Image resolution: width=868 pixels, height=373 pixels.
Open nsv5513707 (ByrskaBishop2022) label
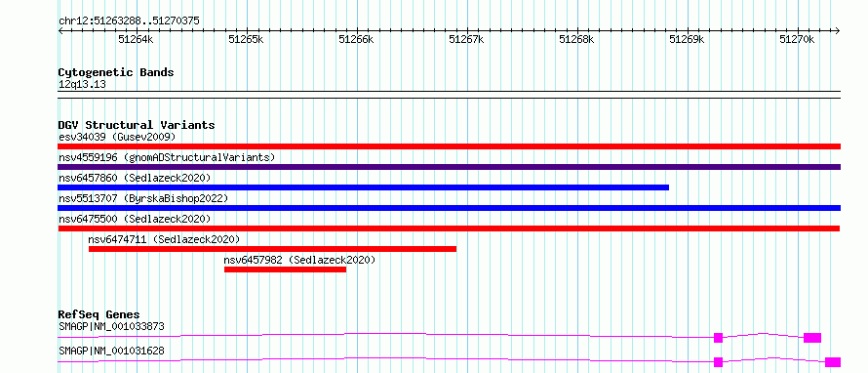[143, 198]
